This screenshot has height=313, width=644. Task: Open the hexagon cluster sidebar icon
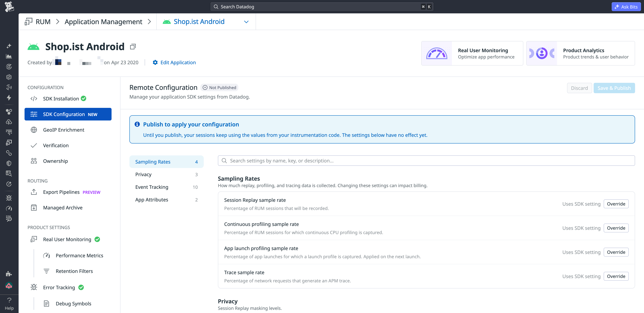click(9, 112)
